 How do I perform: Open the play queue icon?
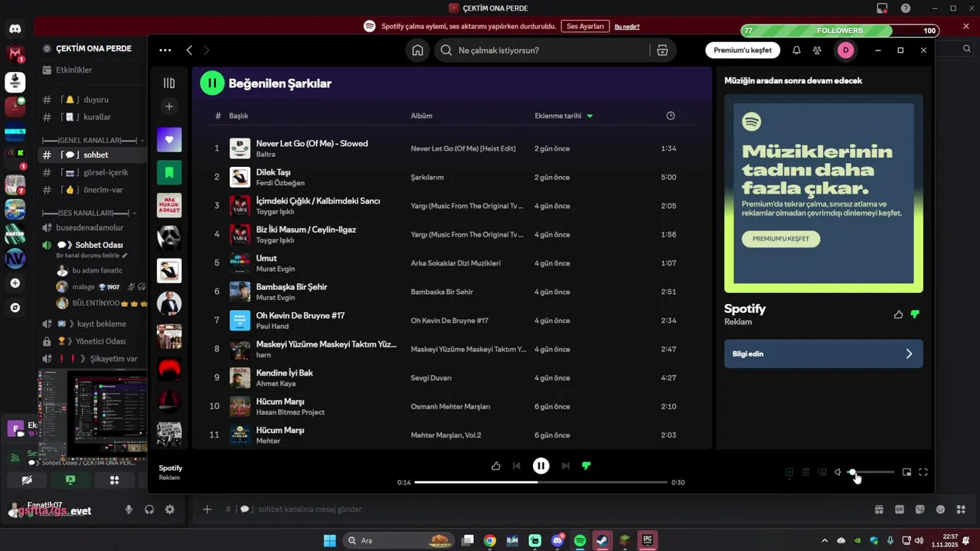(805, 472)
